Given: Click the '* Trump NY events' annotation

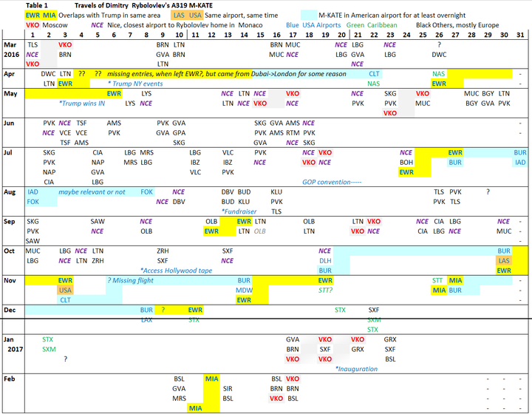Looking at the screenshot, I should [135, 84].
